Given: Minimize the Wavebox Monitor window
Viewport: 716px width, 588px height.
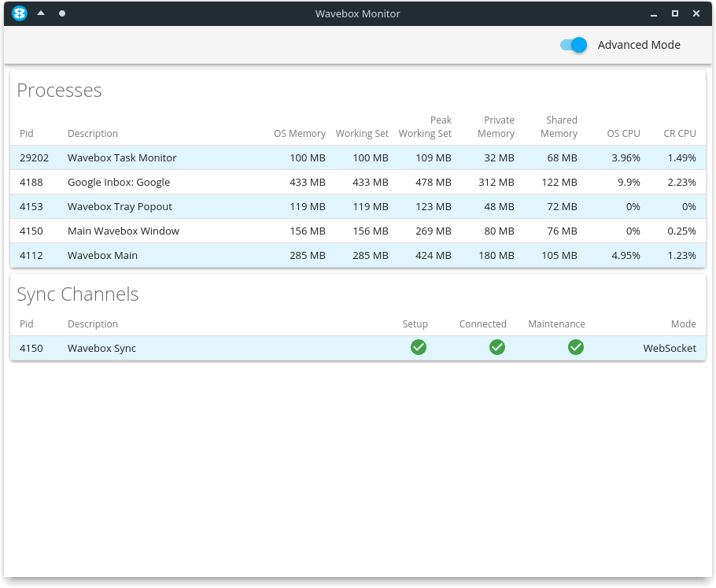Looking at the screenshot, I should (654, 13).
